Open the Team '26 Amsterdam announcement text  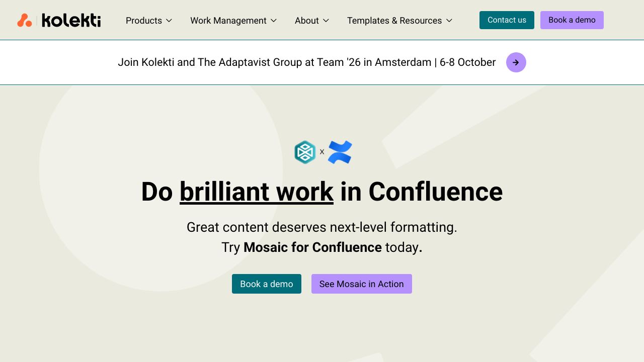coord(307,62)
